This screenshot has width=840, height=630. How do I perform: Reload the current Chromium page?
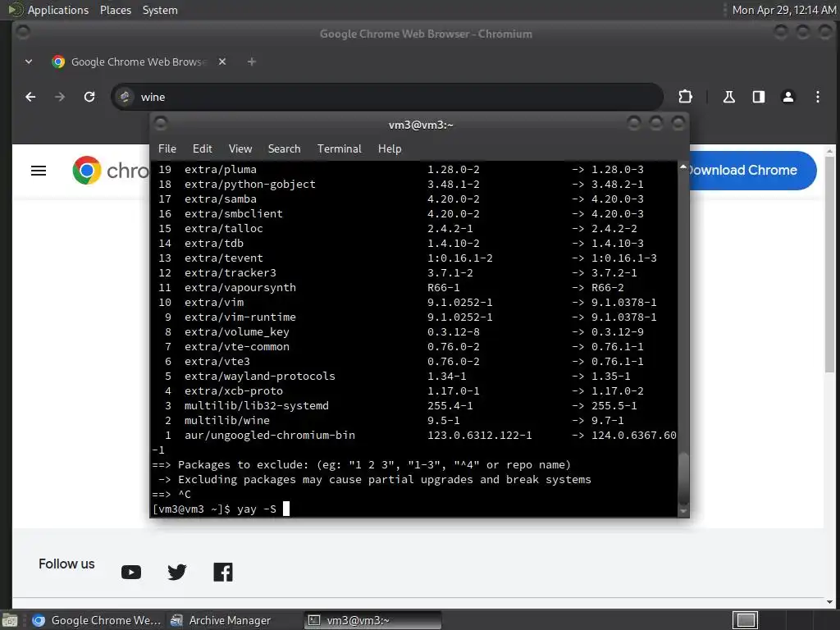tap(89, 97)
